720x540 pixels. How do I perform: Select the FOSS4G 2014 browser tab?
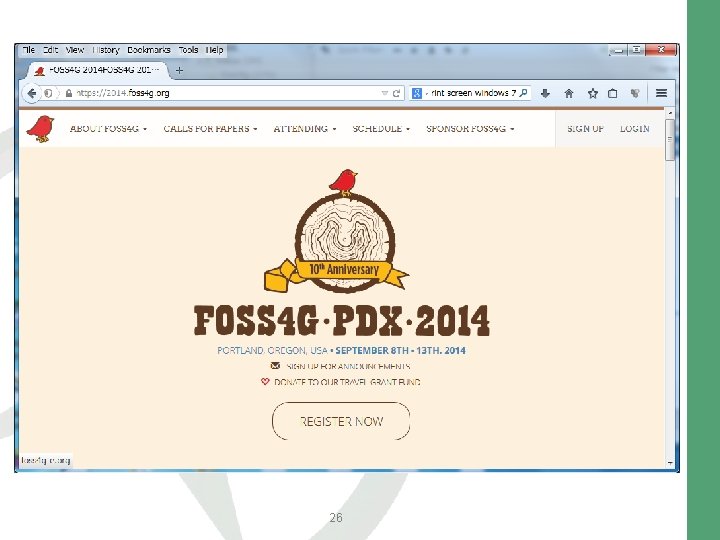click(97, 70)
